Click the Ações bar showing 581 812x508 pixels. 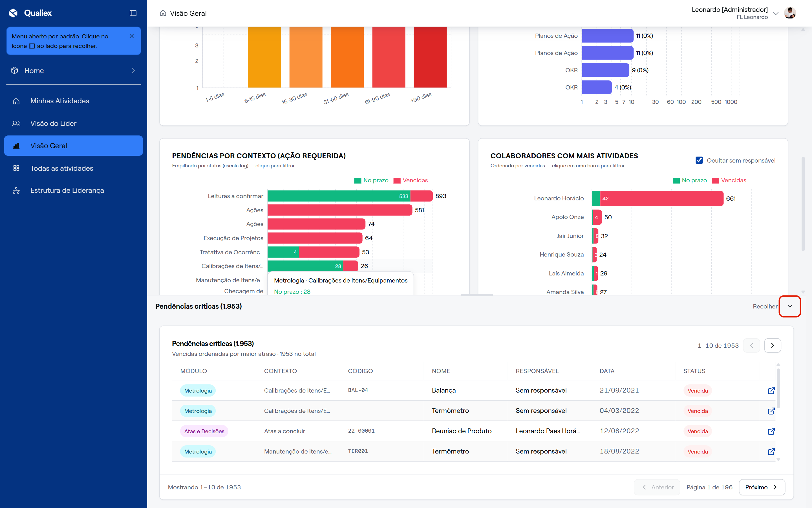coord(340,210)
